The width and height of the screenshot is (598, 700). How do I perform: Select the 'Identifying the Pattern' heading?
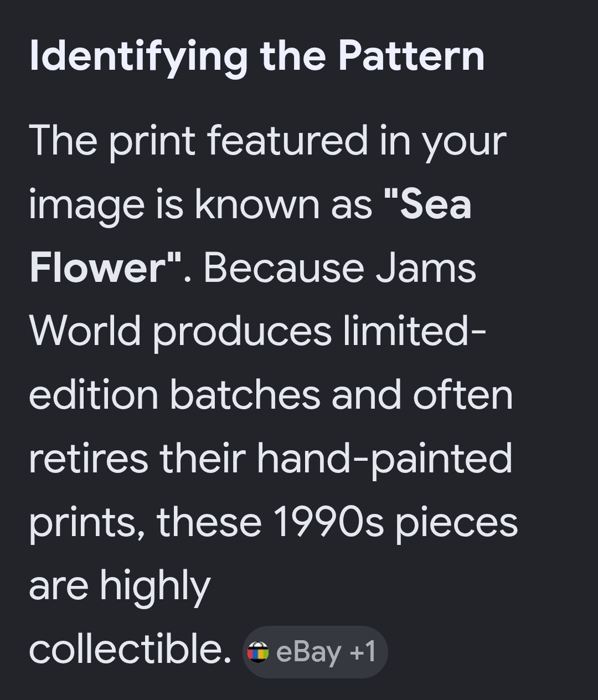tap(257, 57)
